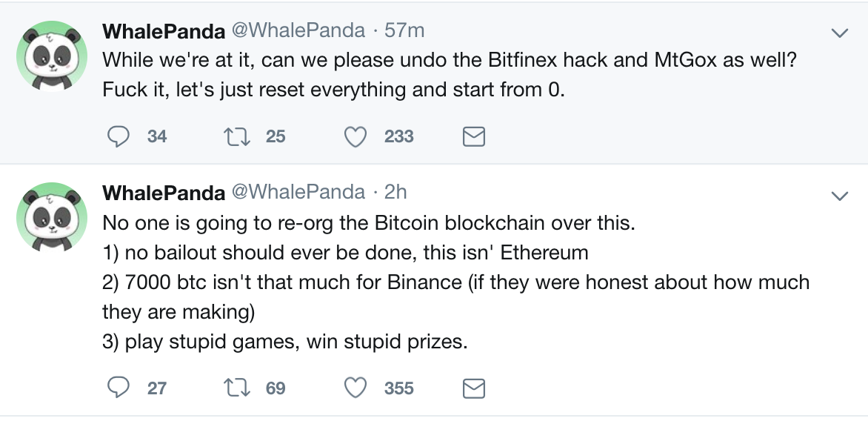Send the Bitfinex tweet via direct message
This screenshot has height=421, width=868.
coord(474,136)
